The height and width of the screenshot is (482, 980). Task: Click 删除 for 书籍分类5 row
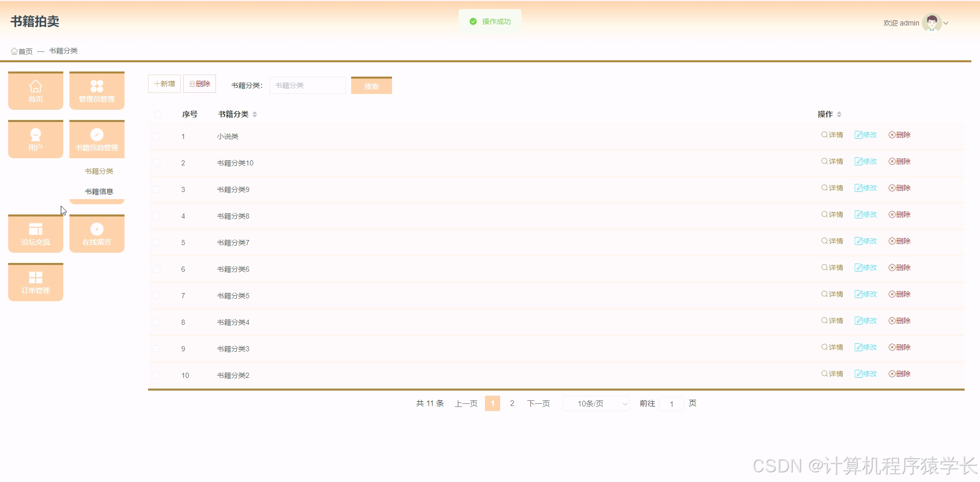[x=899, y=294]
